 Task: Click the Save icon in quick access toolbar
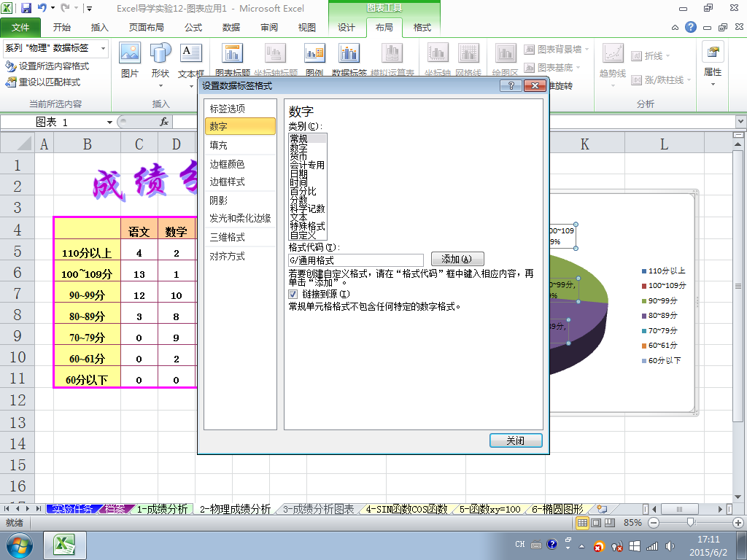[26, 7]
